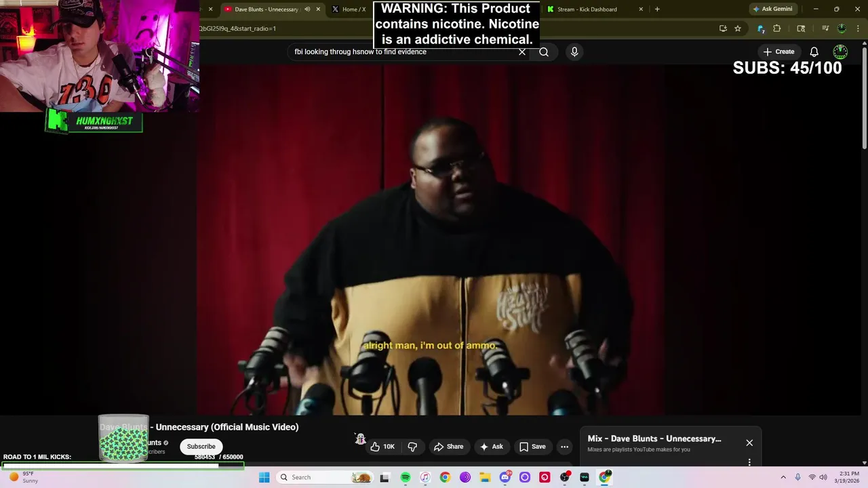Screen dimensions: 868x488
Task: Mute the Dave Blunts tab audio icon
Action: point(307,9)
